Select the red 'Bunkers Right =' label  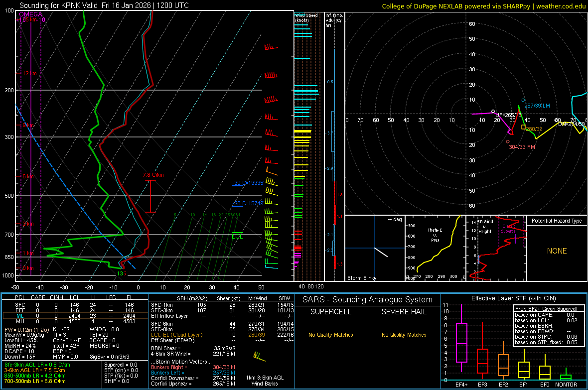[169, 368]
